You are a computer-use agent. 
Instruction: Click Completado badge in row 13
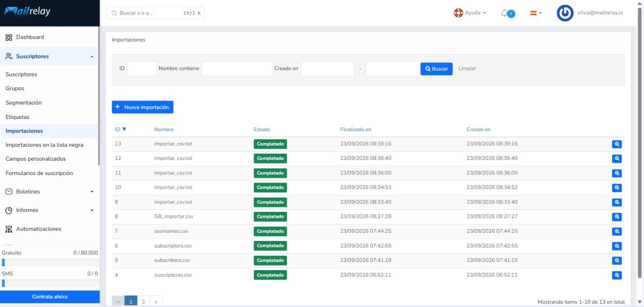click(x=270, y=144)
